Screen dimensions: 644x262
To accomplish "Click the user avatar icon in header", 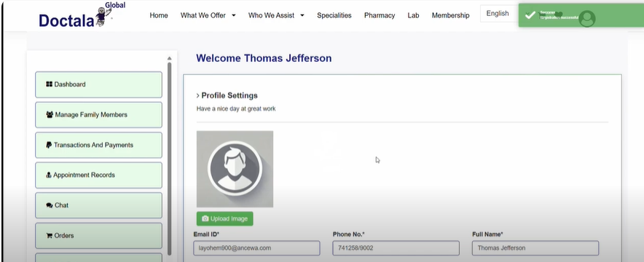I will 587,18.
